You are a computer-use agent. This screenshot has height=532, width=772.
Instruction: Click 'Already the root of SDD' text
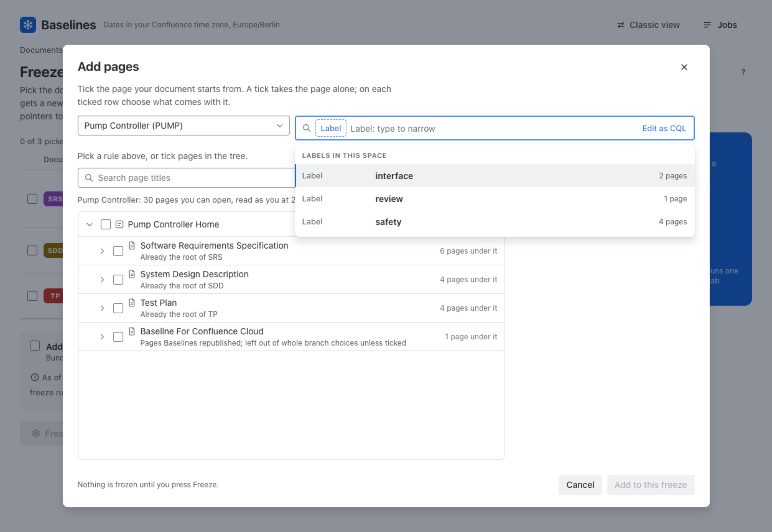pos(182,286)
